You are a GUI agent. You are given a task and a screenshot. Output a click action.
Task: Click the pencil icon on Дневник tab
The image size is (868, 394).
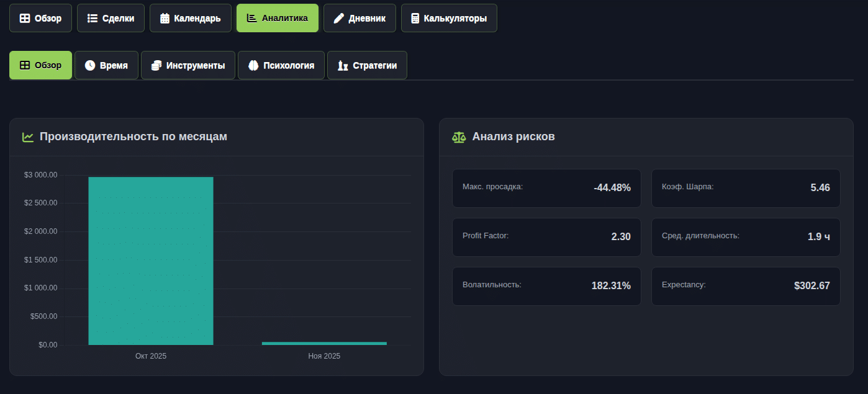tap(338, 19)
